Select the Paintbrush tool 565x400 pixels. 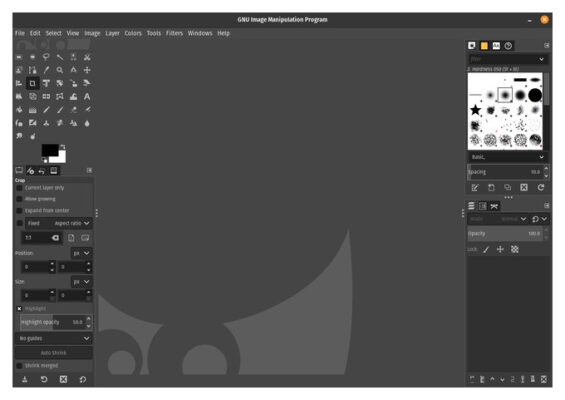click(x=60, y=110)
